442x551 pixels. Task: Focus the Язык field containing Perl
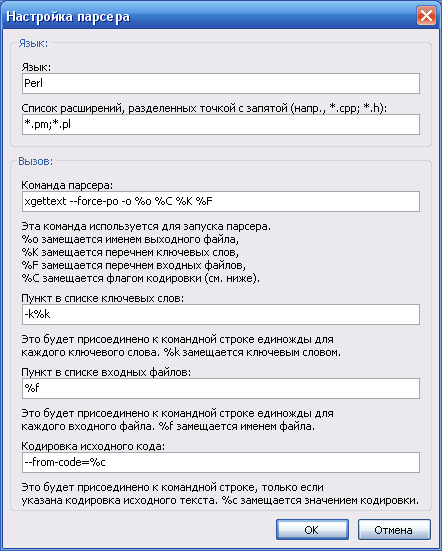(221, 83)
